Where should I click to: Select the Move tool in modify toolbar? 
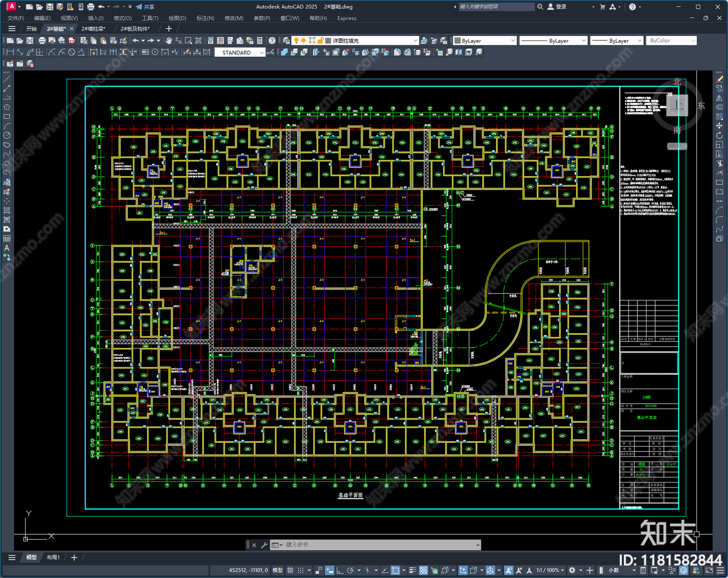[719, 126]
